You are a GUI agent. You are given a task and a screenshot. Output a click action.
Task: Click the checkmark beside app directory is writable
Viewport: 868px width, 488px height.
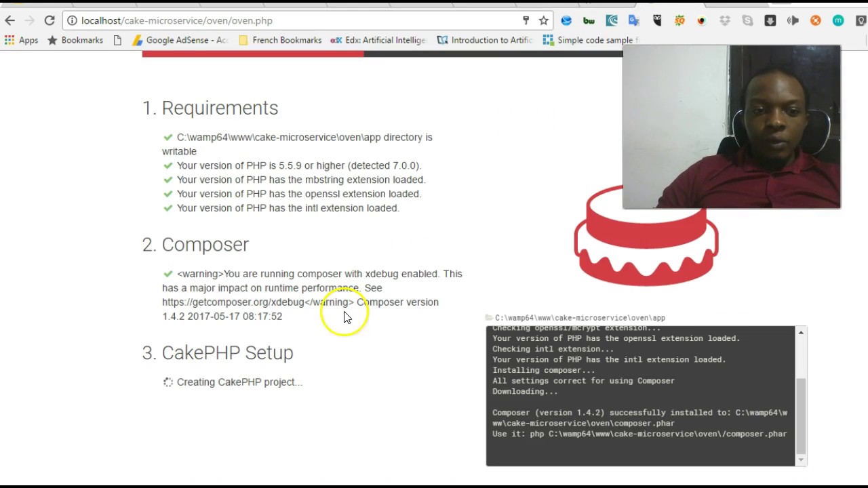(168, 137)
